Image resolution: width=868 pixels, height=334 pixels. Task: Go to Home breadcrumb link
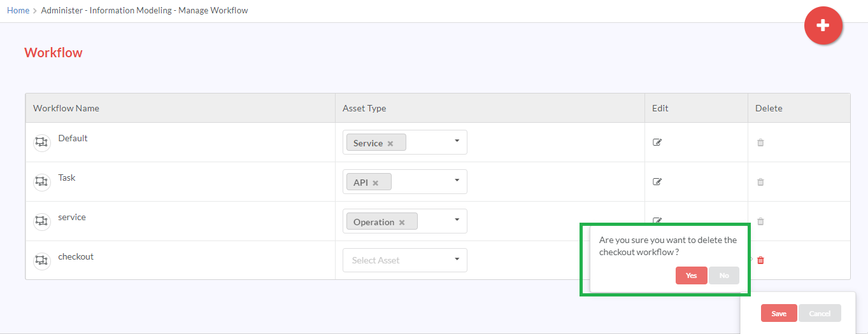point(18,10)
